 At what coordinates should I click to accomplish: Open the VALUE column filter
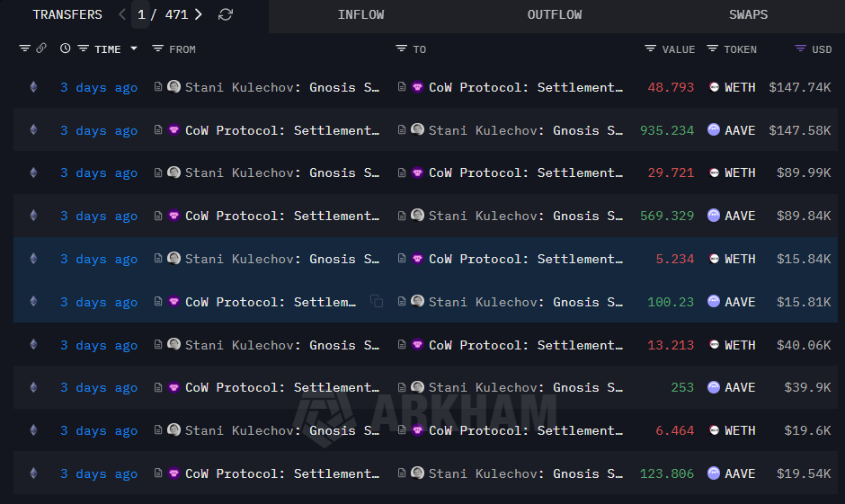(x=650, y=49)
